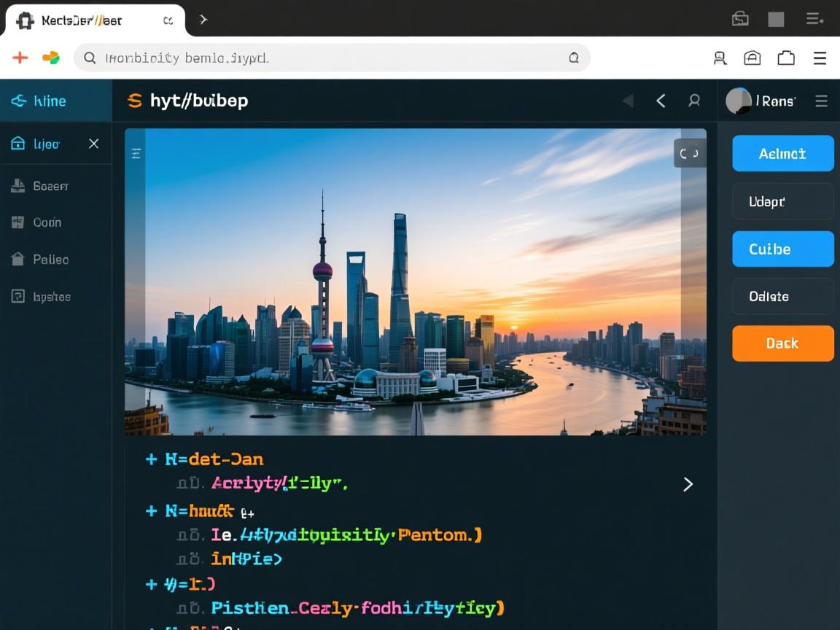Select Boaerr in the left sidebar
The image size is (840, 630).
click(50, 186)
